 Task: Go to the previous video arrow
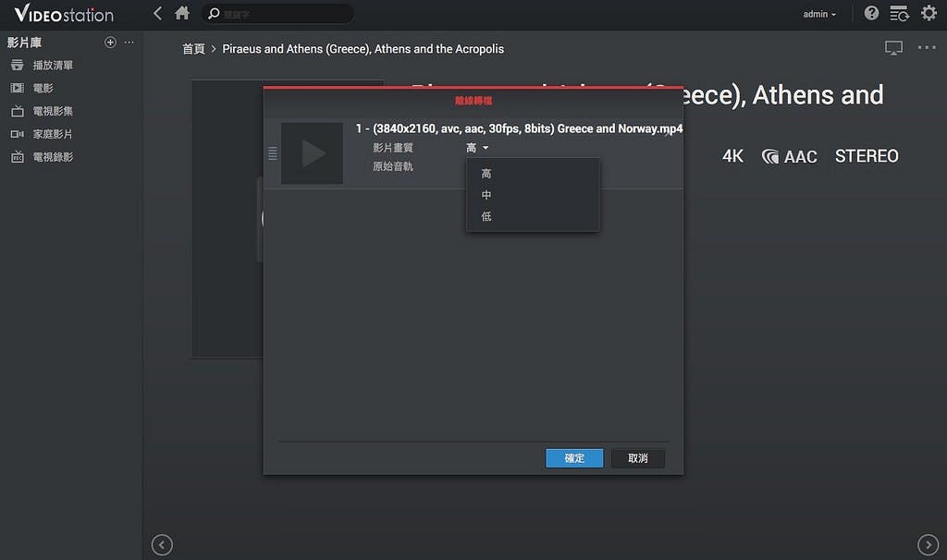(x=162, y=545)
